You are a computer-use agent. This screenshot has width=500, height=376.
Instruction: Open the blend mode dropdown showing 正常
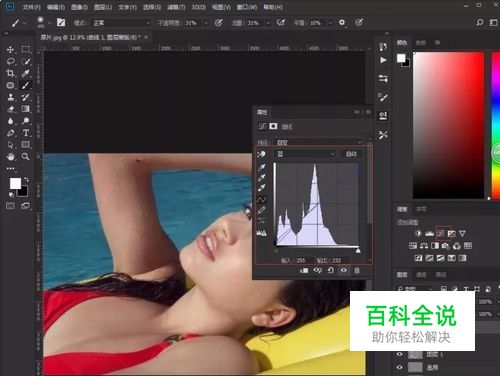pos(122,23)
